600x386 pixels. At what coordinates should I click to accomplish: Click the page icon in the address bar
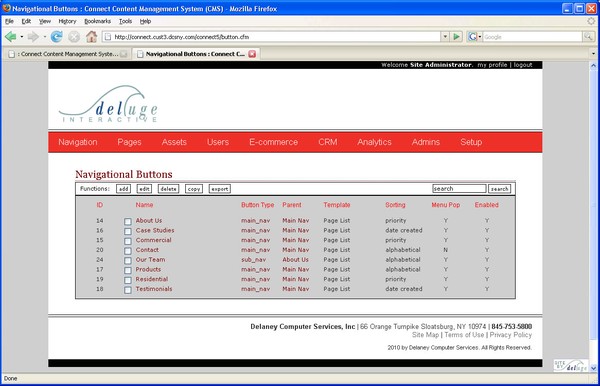[x=108, y=37]
